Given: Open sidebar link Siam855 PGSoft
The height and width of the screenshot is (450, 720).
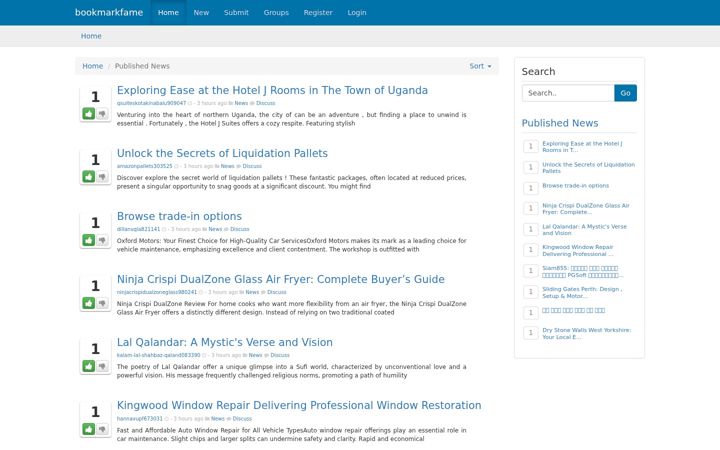Looking at the screenshot, I should coord(583,271).
